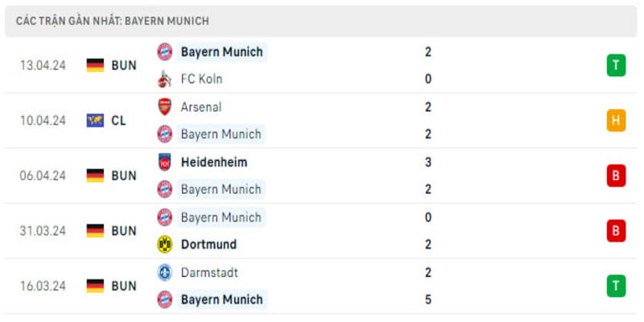Viewport: 644px width, 322px height.
Task: Select the 31.03.24 match date
Action: 43,230
